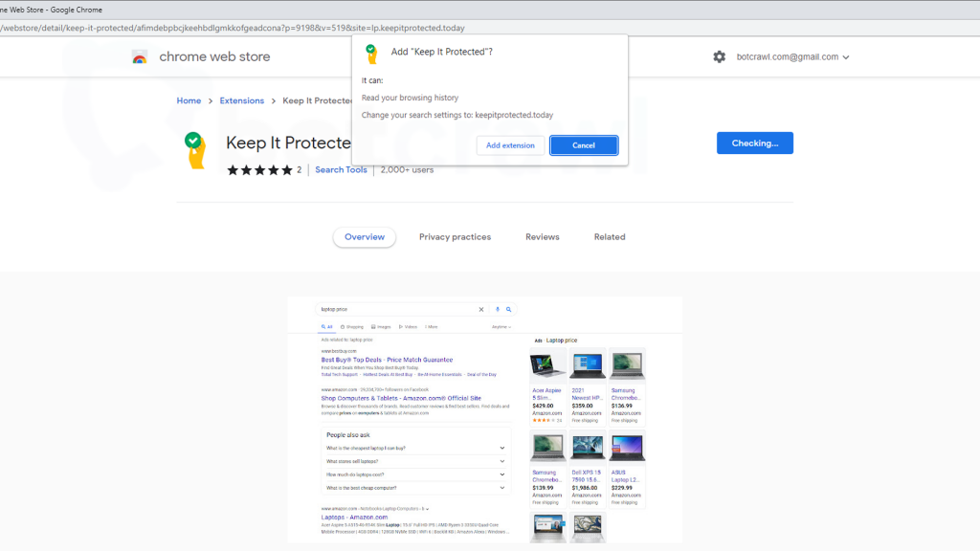
Task: Click the five-star rating display
Action: [259, 170]
